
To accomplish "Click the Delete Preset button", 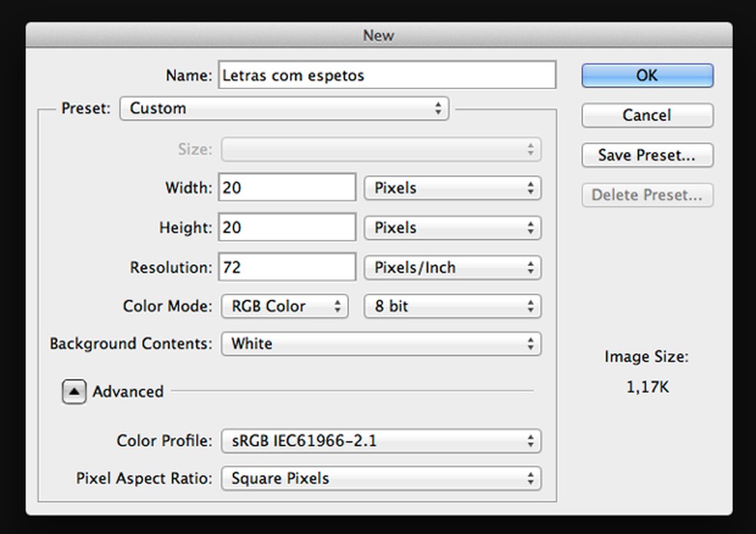I will tap(647, 195).
